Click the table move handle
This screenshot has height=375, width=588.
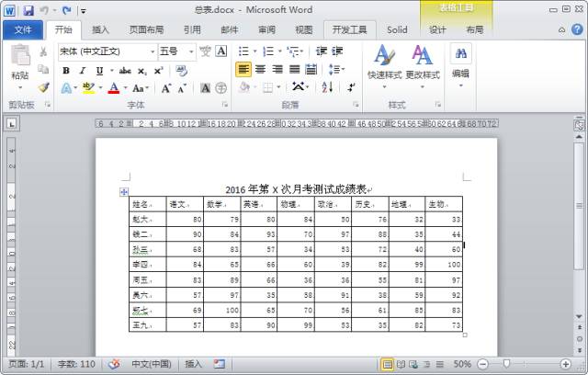(123, 191)
